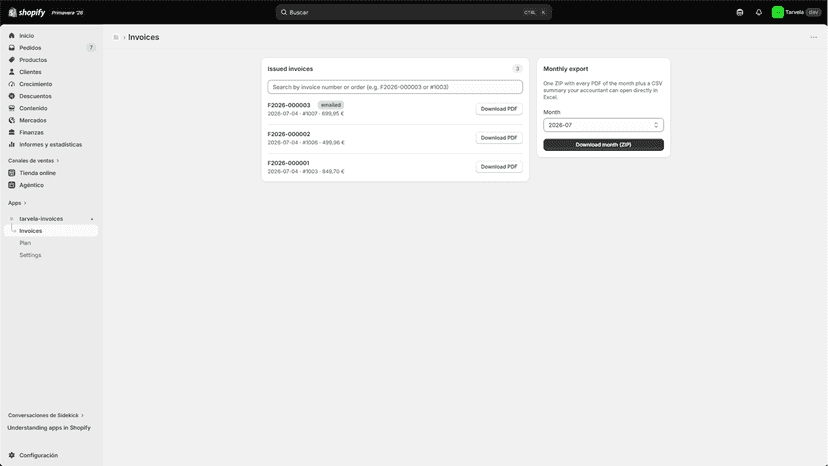828x466 pixels.
Task: Open Finanzas menu item
Action: [x=31, y=133]
